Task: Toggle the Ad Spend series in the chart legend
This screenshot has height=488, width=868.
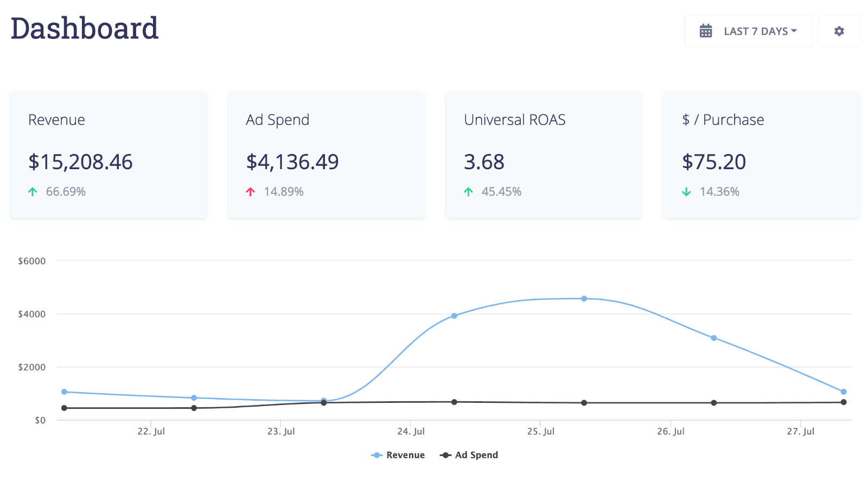Action: click(476, 455)
